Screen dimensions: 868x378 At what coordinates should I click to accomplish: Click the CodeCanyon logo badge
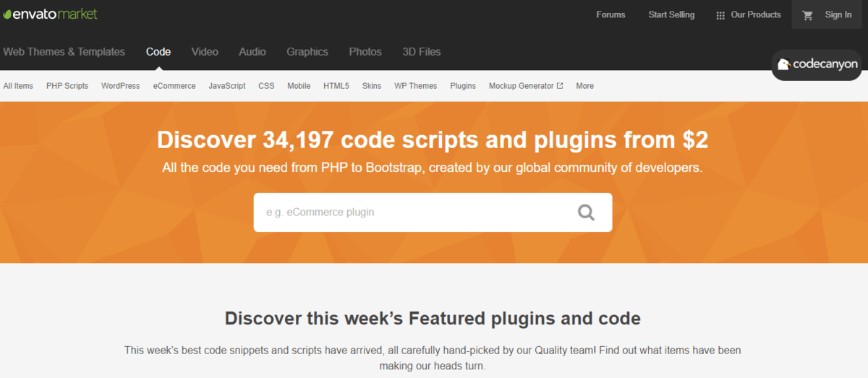(x=817, y=64)
